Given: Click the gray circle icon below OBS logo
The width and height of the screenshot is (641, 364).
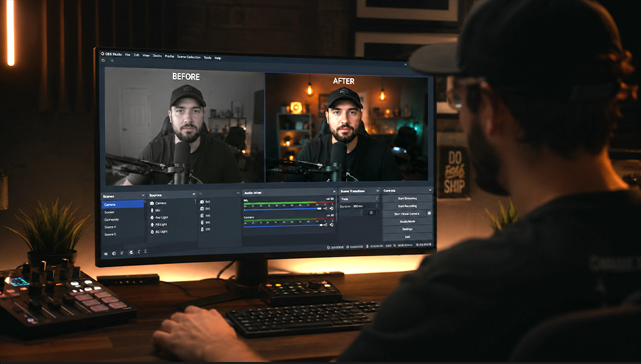Looking at the screenshot, I should coord(103,60).
